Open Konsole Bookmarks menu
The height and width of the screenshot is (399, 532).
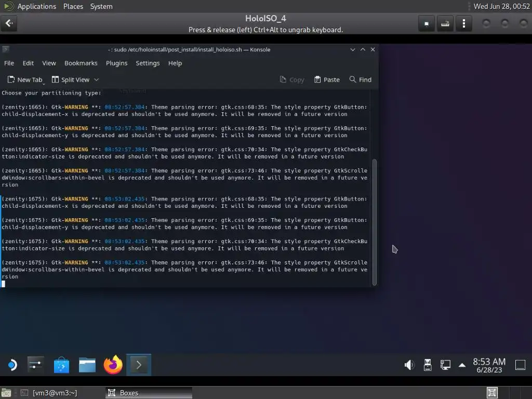[x=81, y=63]
